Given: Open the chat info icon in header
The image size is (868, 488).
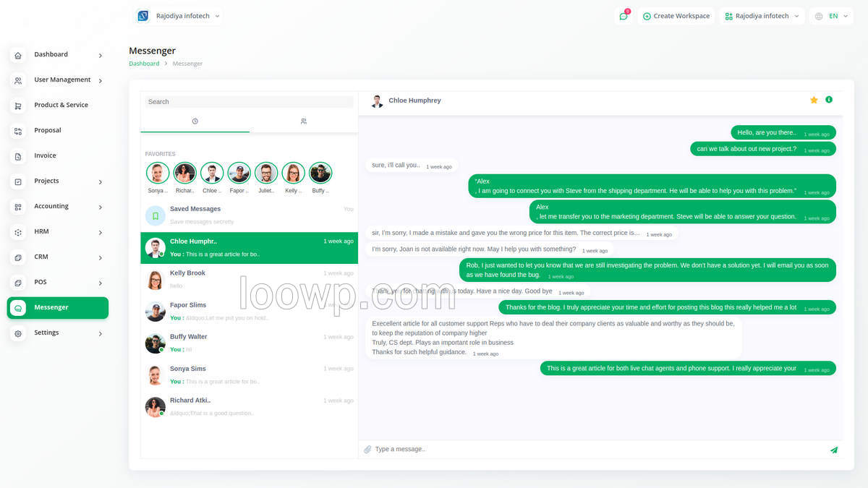Looking at the screenshot, I should (829, 100).
